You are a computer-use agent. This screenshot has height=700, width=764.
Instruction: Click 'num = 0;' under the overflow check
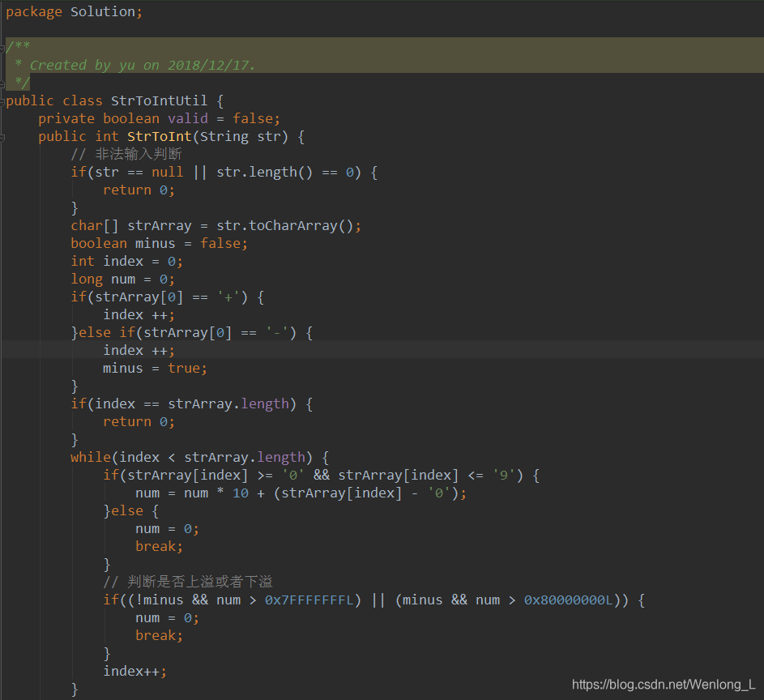tap(167, 618)
